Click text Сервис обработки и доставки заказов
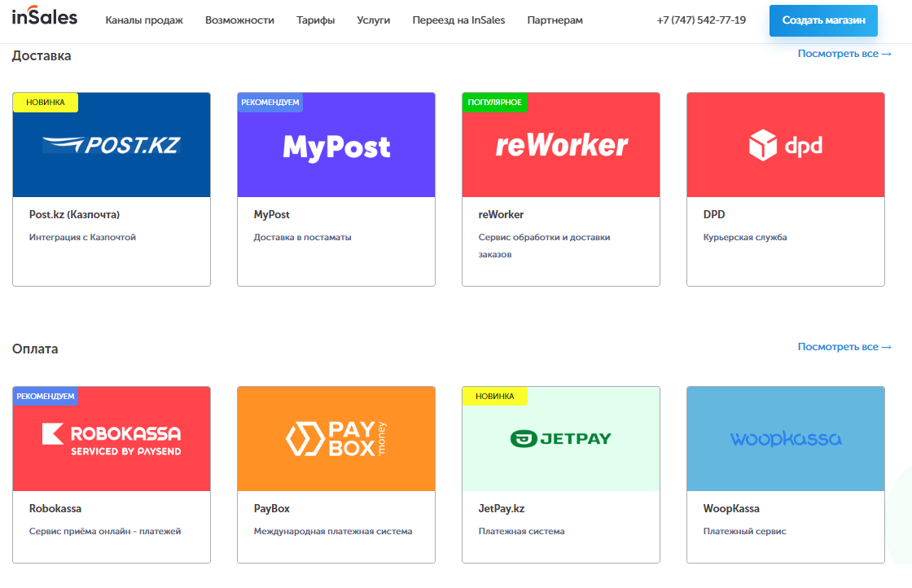Viewport: 912px width, 588px height. pos(545,245)
